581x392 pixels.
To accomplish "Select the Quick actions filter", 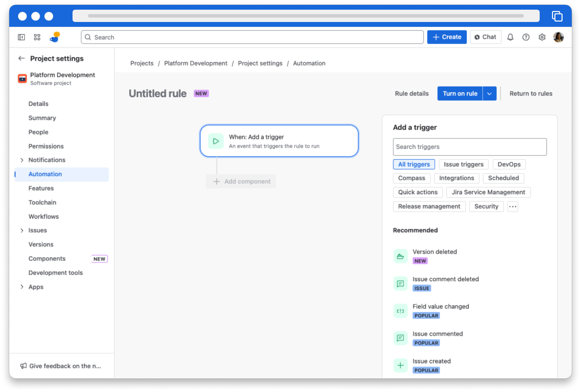I will (x=418, y=192).
